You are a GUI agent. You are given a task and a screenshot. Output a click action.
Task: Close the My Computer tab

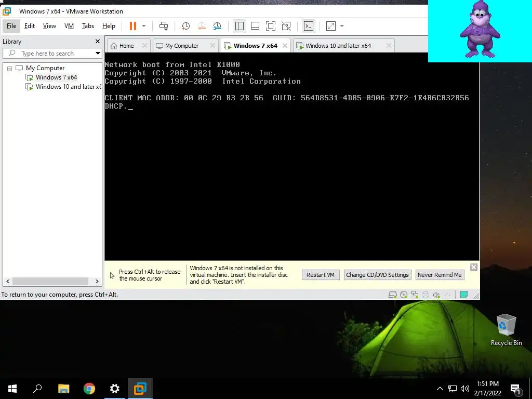[x=212, y=46]
